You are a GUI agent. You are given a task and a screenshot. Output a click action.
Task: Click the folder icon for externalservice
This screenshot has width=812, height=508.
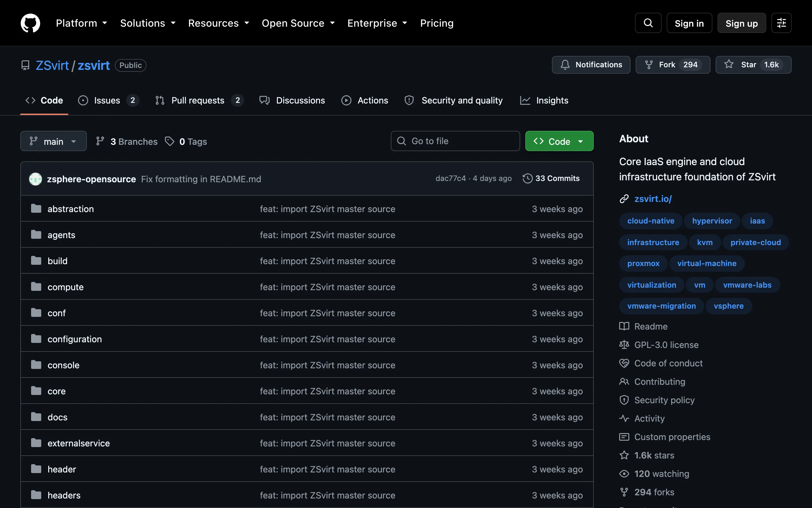click(x=36, y=443)
